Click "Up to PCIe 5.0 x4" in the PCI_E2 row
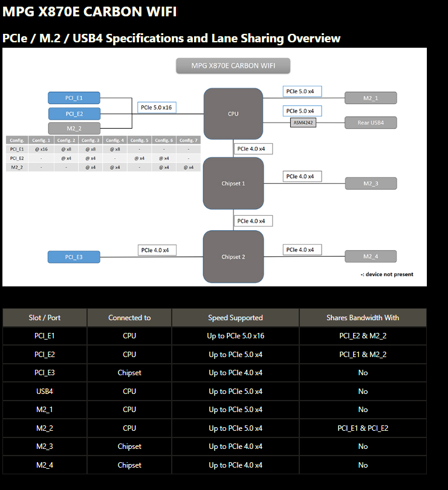The height and width of the screenshot is (490, 448). tap(235, 355)
